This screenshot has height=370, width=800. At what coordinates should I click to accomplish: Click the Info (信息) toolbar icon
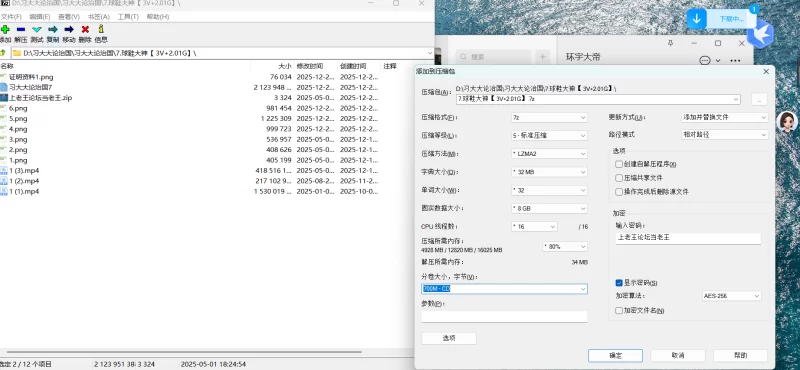101,29
